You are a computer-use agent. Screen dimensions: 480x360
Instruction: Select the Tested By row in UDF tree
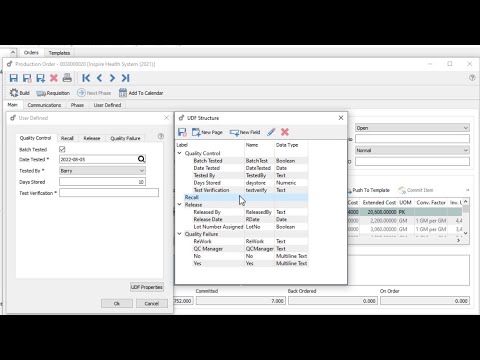click(x=250, y=175)
